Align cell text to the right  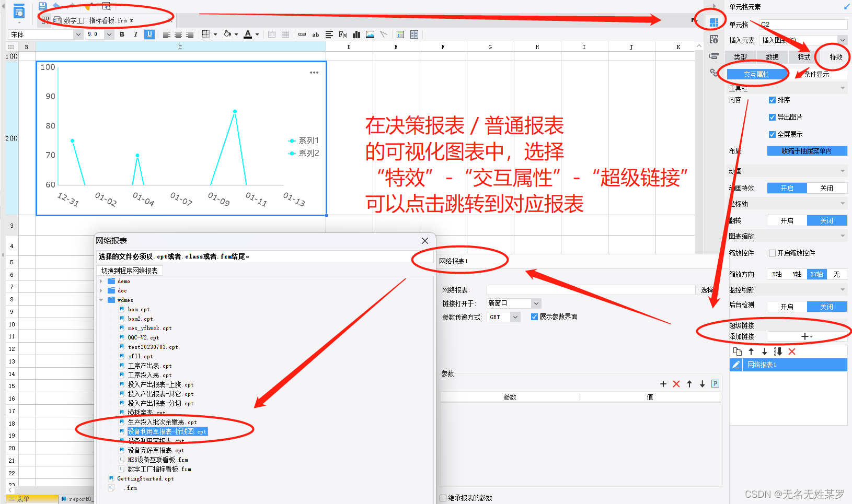190,34
